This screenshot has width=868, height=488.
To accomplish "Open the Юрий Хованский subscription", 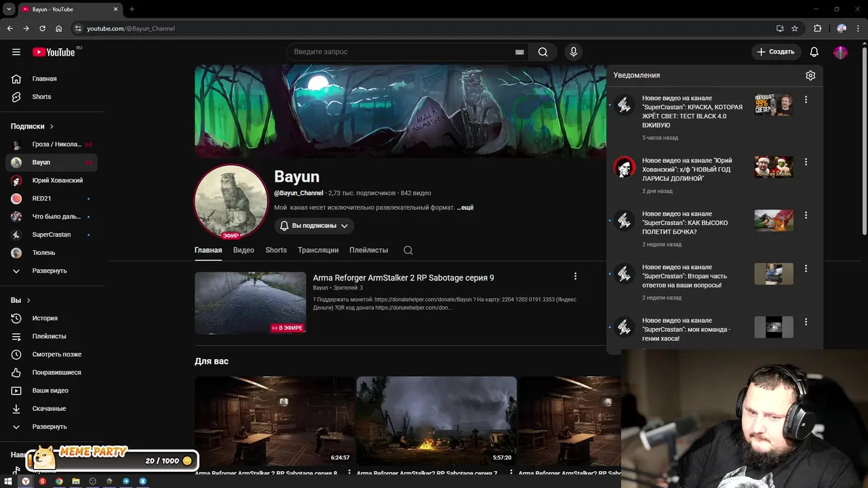I will tap(52, 180).
